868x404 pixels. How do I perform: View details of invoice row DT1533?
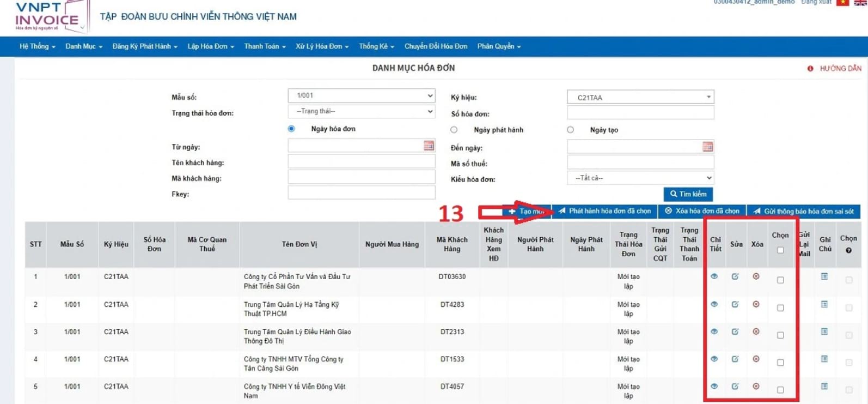click(714, 359)
